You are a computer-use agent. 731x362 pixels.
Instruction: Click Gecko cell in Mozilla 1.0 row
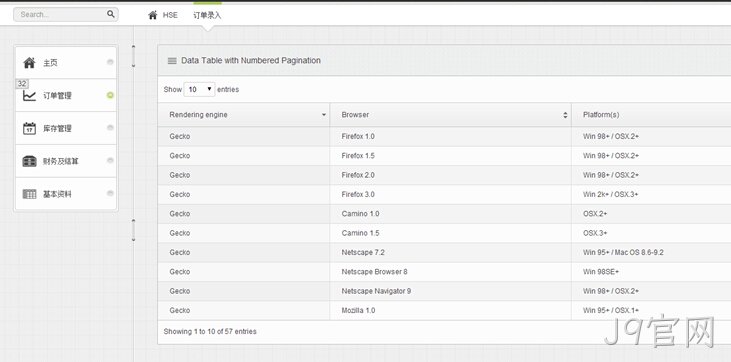244,310
